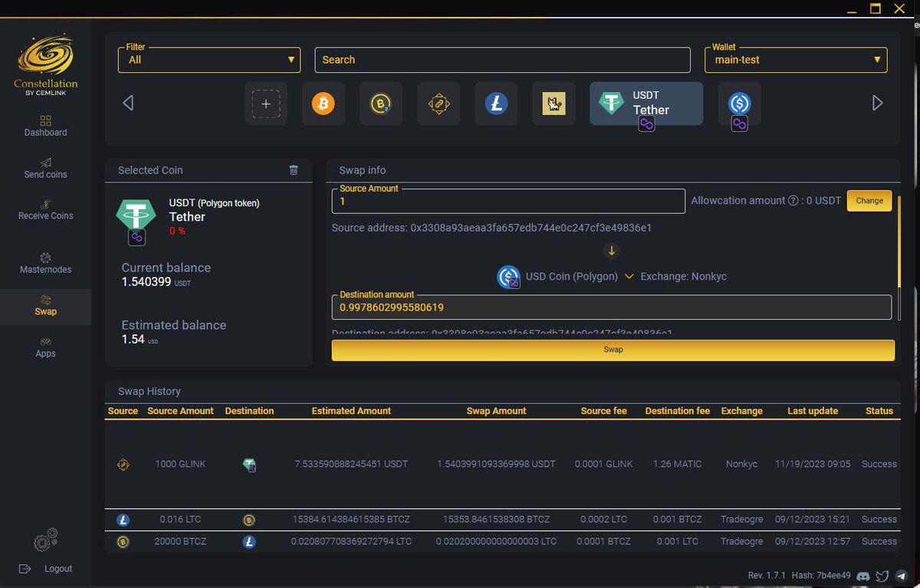Click the Last update column header
Image resolution: width=920 pixels, height=588 pixels.
click(813, 411)
